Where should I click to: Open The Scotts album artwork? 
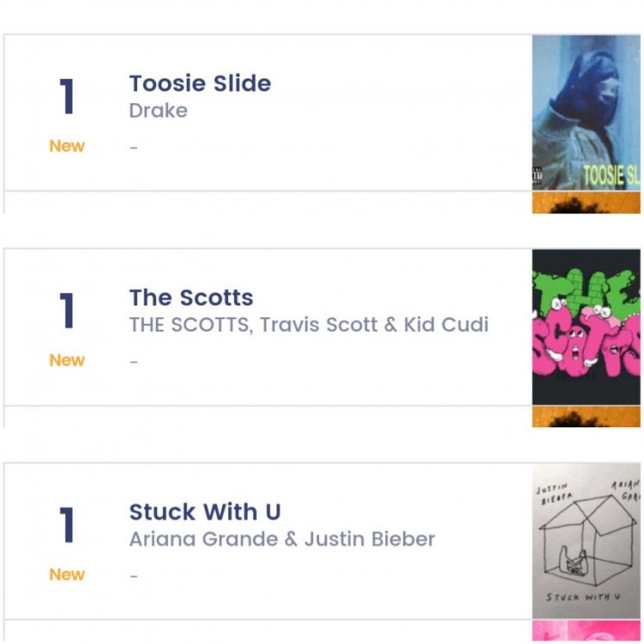(586, 327)
